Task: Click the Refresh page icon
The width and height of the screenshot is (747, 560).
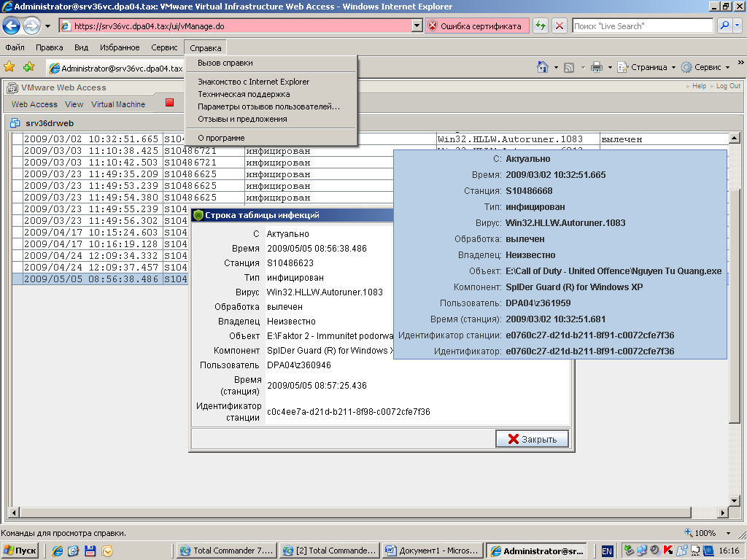Action: tap(541, 26)
